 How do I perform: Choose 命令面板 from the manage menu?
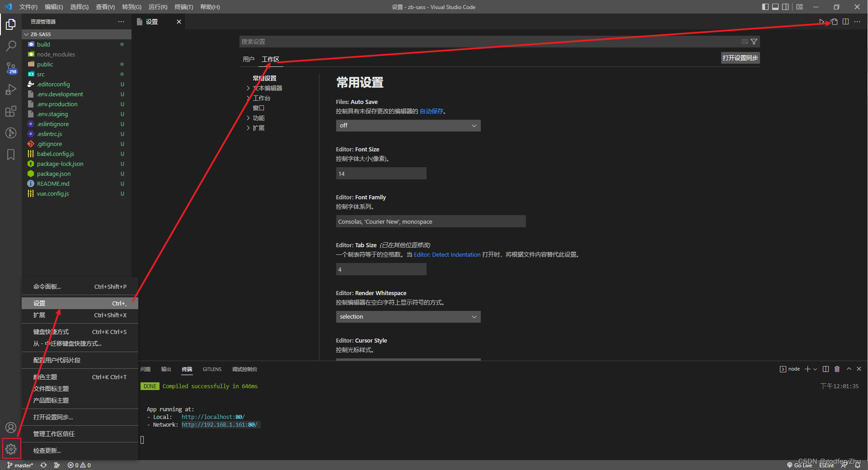click(x=80, y=287)
